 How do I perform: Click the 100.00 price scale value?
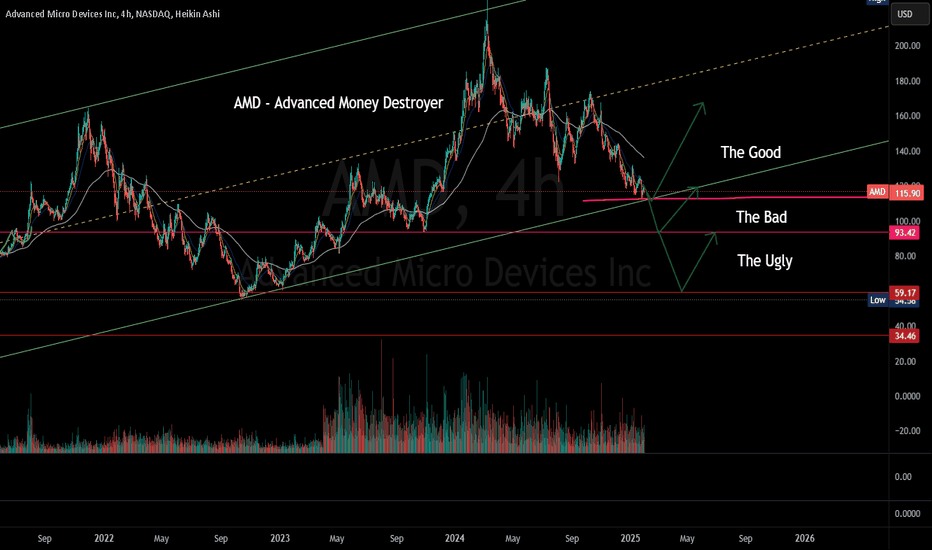(907, 221)
